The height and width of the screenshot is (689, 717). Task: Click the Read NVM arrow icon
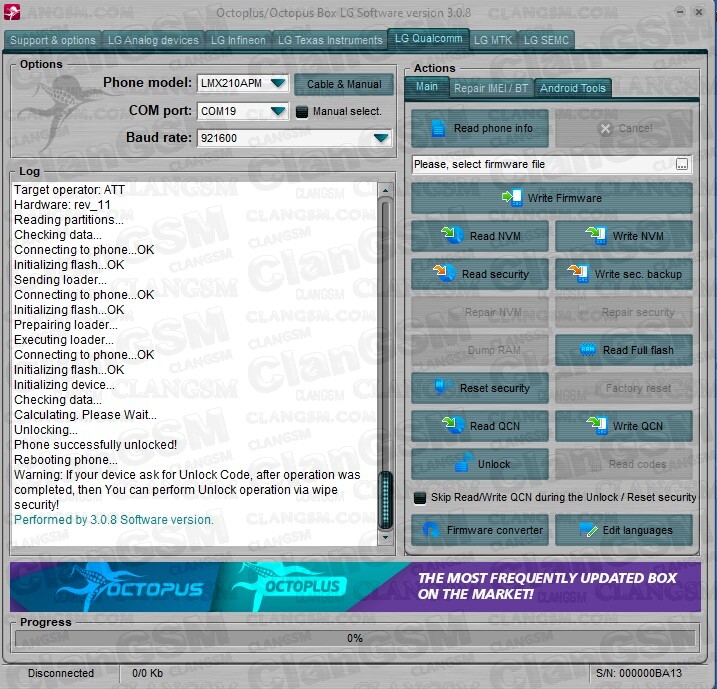453,235
